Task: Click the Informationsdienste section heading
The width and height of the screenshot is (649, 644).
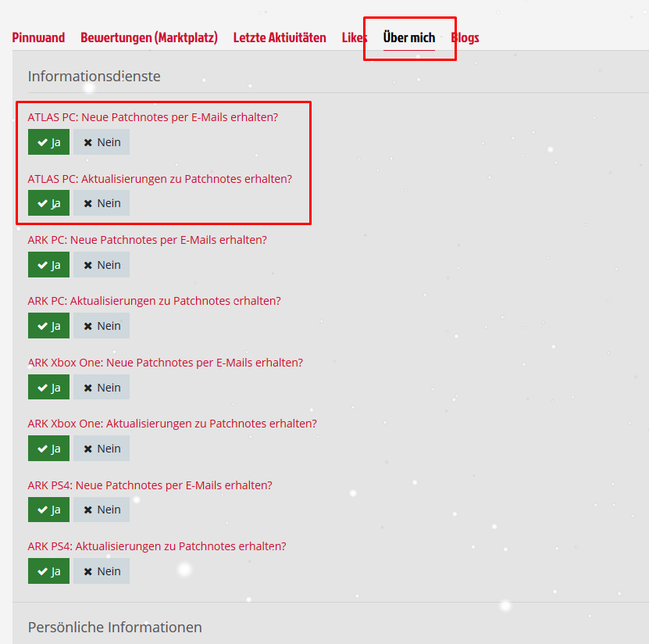Action: (94, 77)
